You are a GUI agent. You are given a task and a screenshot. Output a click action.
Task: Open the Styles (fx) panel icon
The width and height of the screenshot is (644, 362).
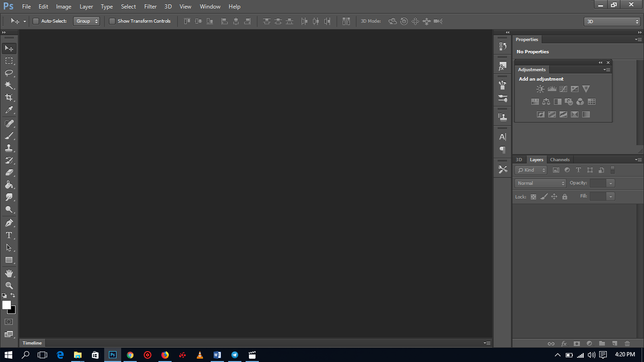click(x=503, y=67)
